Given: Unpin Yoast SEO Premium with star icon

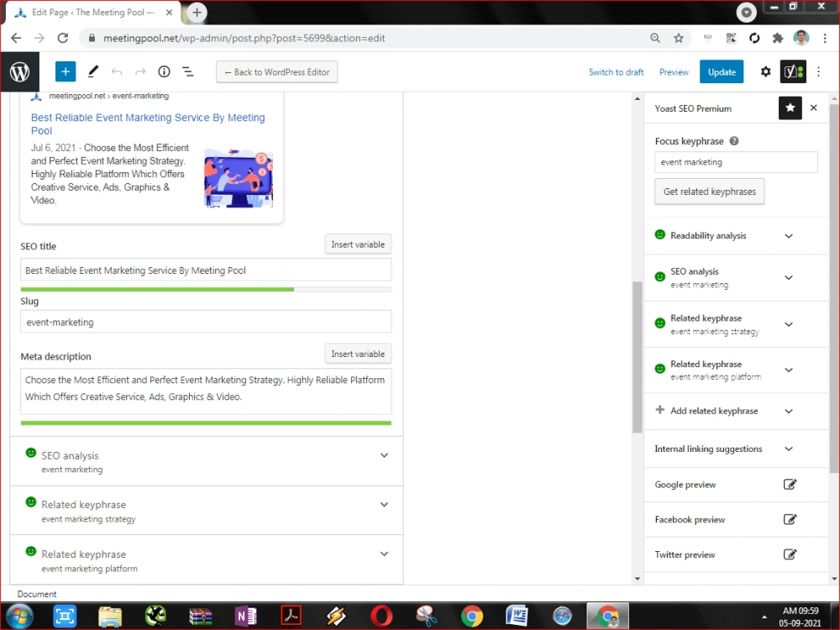Looking at the screenshot, I should point(790,108).
